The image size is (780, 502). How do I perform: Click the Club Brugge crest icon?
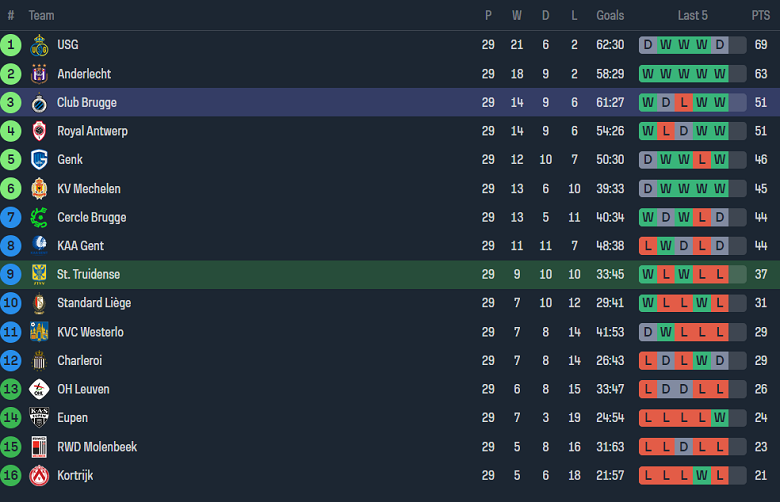tap(40, 102)
